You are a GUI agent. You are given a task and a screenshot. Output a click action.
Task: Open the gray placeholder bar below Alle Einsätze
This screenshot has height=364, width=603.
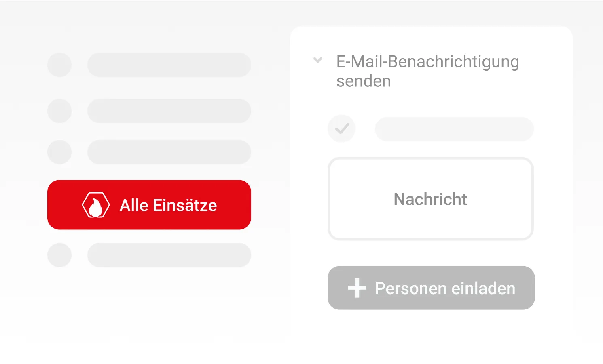169,255
